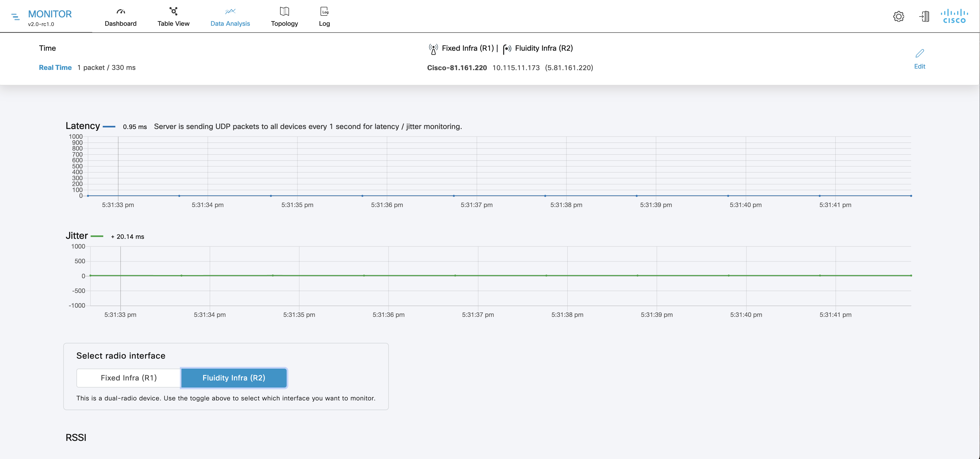Click the dual-radio device help text
The height and width of the screenshot is (459, 980).
coord(226,398)
